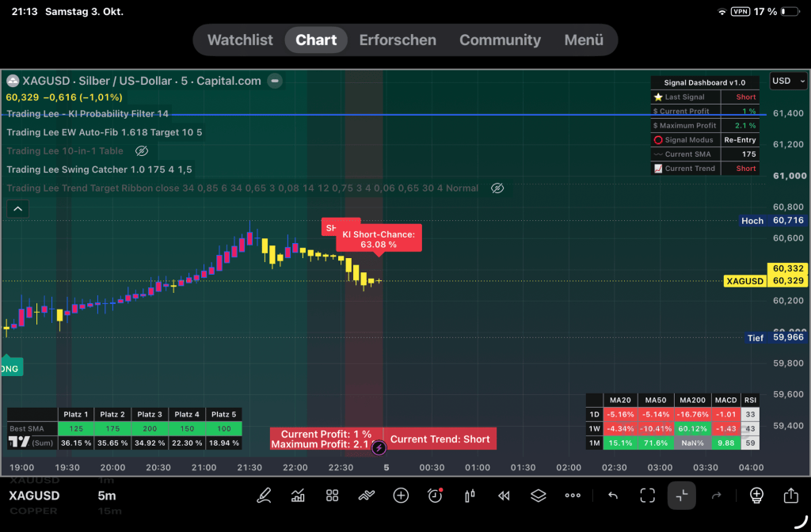
Task: Tap the Platz 5 percentage 18.94 %
Action: [223, 443]
